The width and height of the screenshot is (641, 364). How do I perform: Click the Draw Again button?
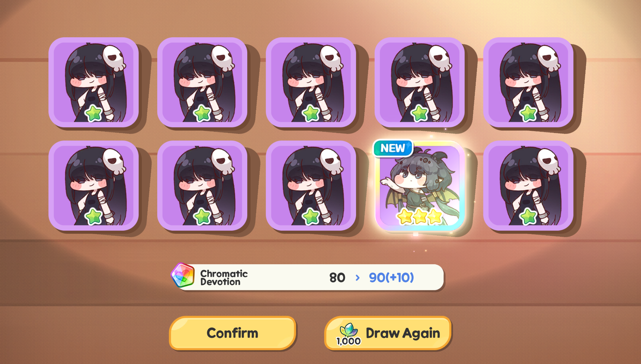pyautogui.click(x=388, y=333)
